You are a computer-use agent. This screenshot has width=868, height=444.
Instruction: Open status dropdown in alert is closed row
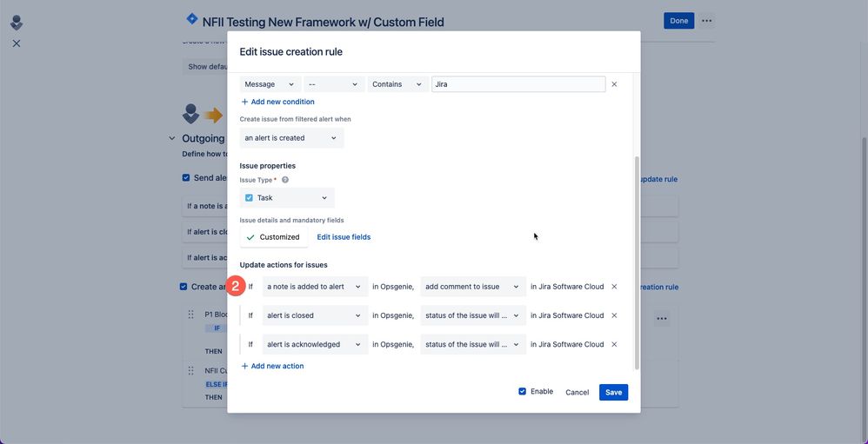[x=473, y=315]
